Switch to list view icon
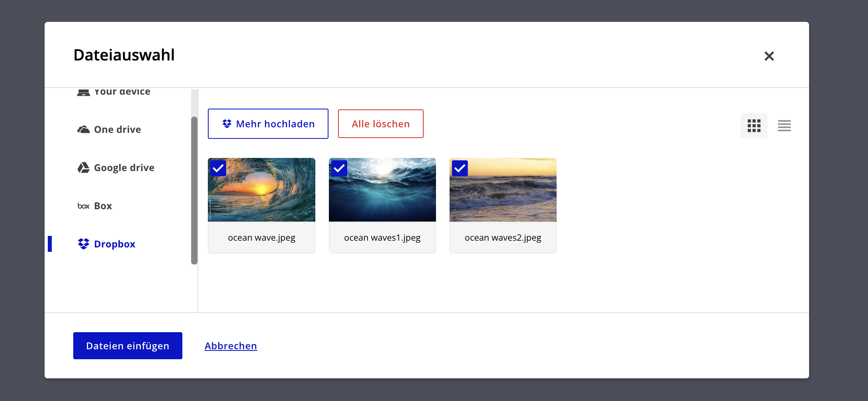 click(784, 126)
